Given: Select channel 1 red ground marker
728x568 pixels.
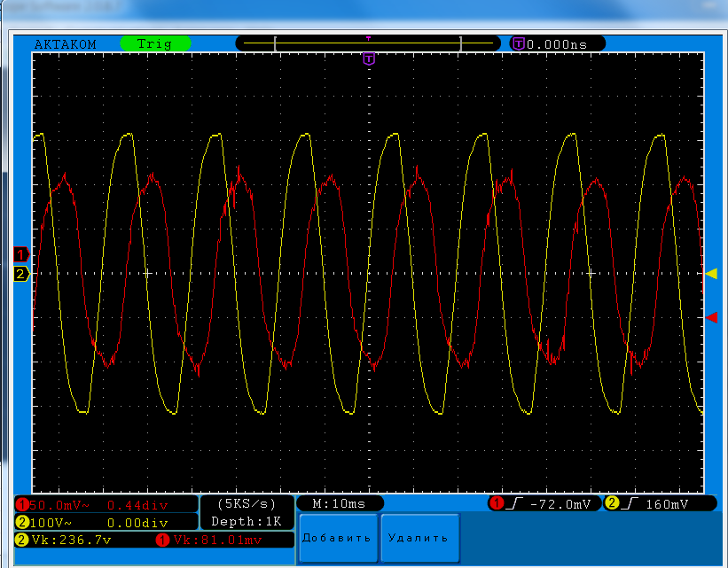Looking at the screenshot, I should (21, 254).
